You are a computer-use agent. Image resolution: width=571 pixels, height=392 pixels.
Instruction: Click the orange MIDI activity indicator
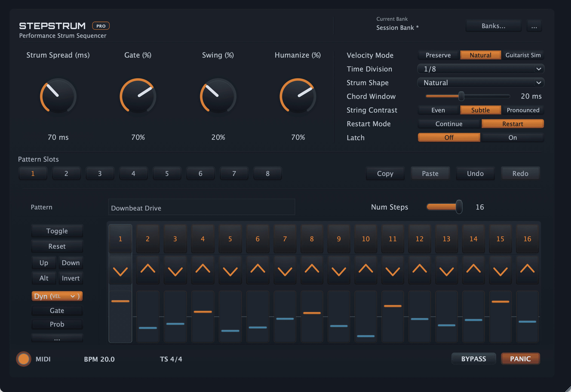(x=24, y=359)
